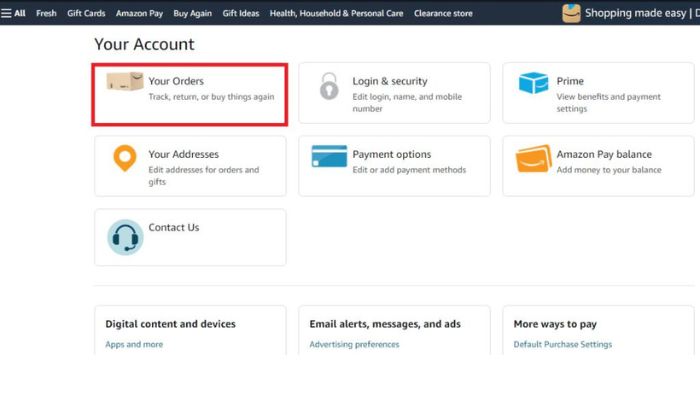This screenshot has width=700, height=400.
Task: Click the Contact Us headset icon
Action: click(125, 237)
